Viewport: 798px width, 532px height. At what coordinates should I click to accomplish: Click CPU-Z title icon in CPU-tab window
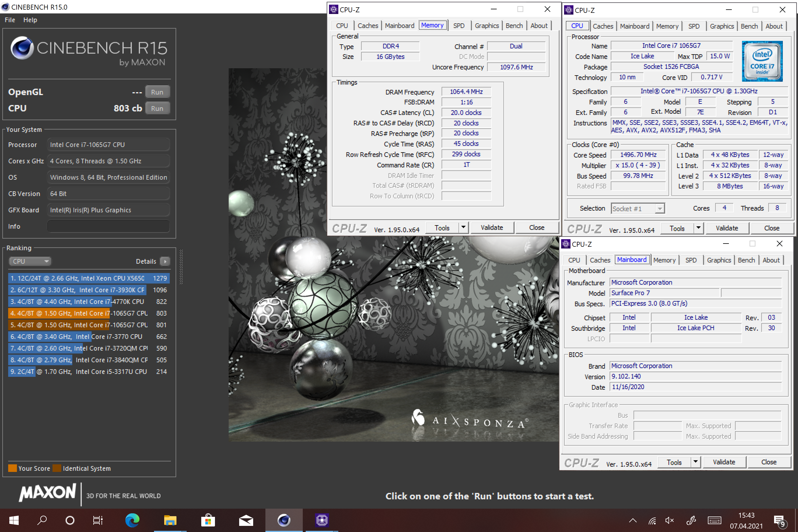click(569, 10)
